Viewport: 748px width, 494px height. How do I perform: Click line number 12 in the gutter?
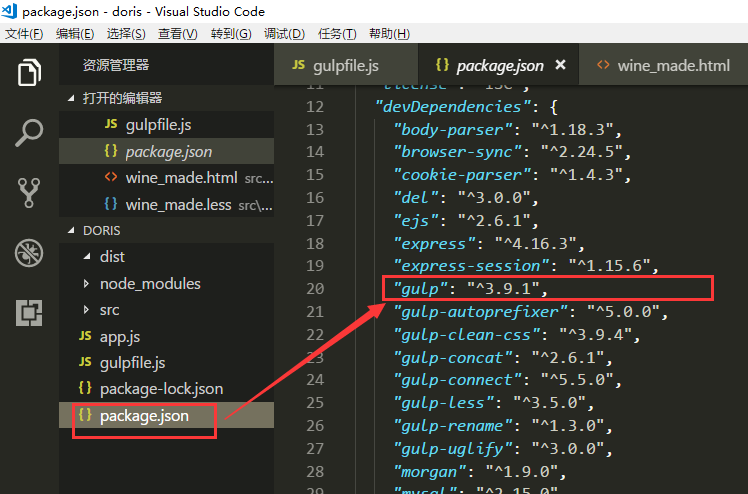pyautogui.click(x=315, y=106)
